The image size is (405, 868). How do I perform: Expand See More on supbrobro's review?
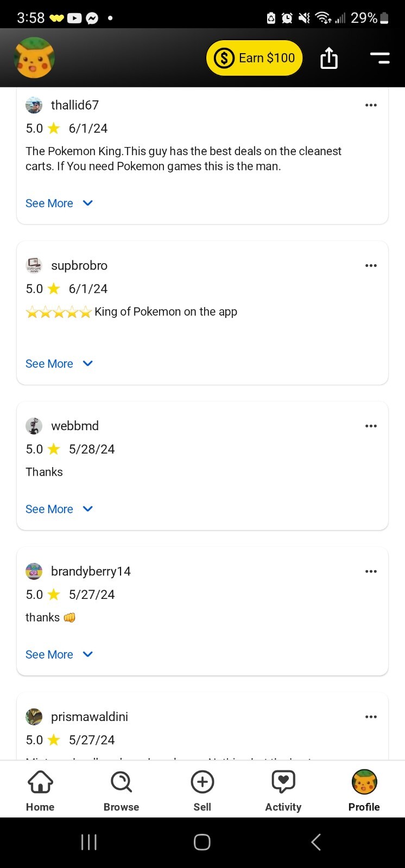click(59, 364)
